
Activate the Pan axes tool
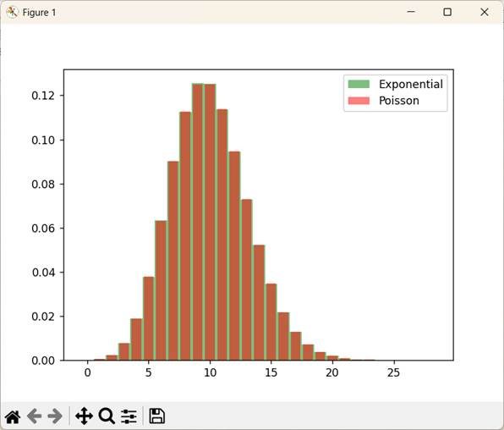point(85,416)
